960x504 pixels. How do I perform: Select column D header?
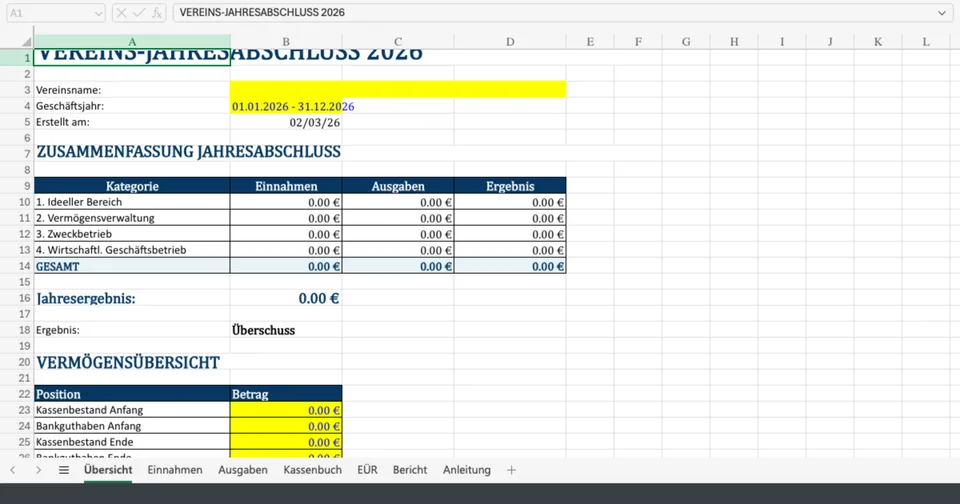510,41
